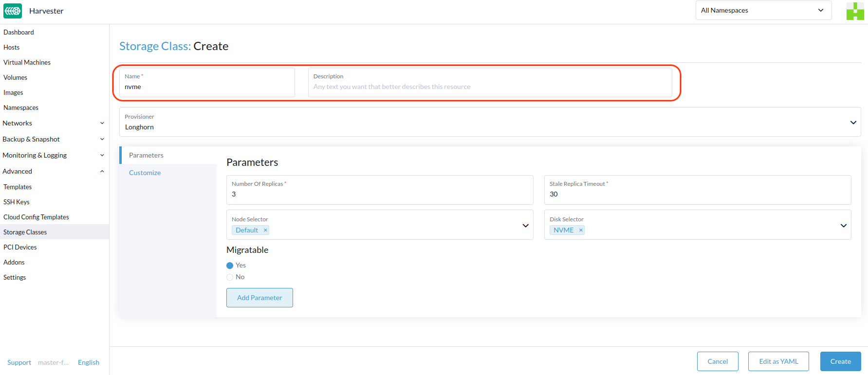
Task: Switch to the Parameters tab
Action: (x=168, y=155)
